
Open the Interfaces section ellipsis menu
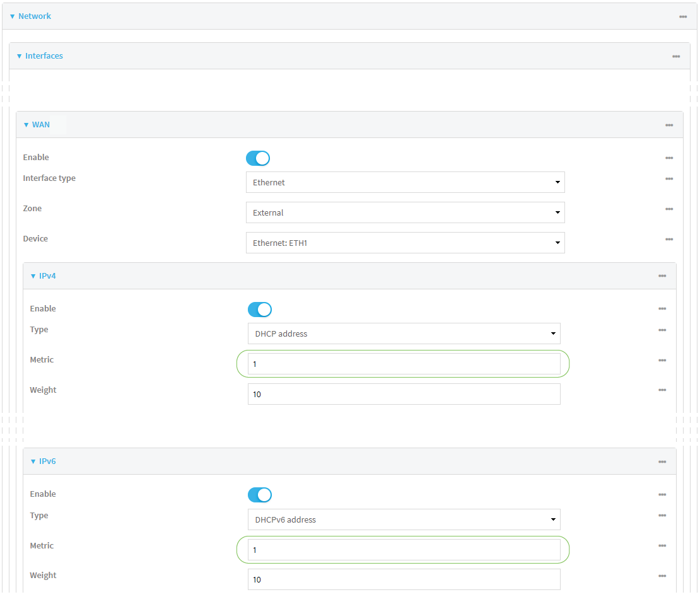[x=675, y=56]
